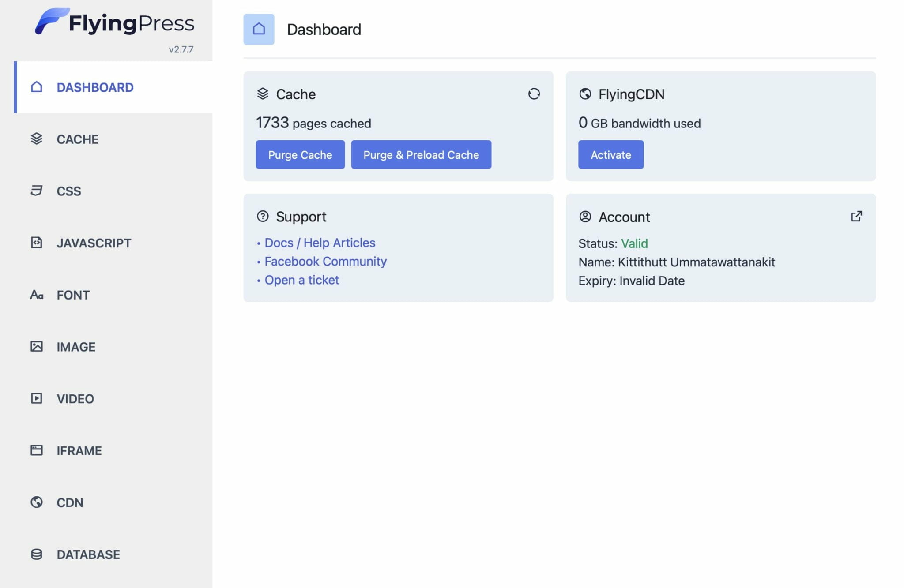
Task: Visit the Facebook Community link
Action: (x=325, y=261)
